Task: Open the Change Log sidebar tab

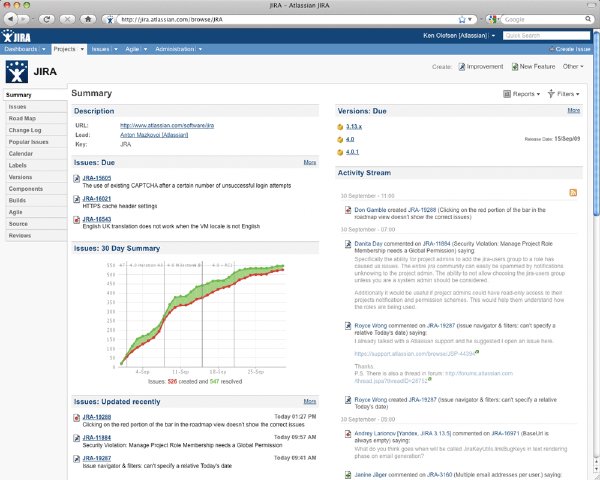Action: click(36, 130)
